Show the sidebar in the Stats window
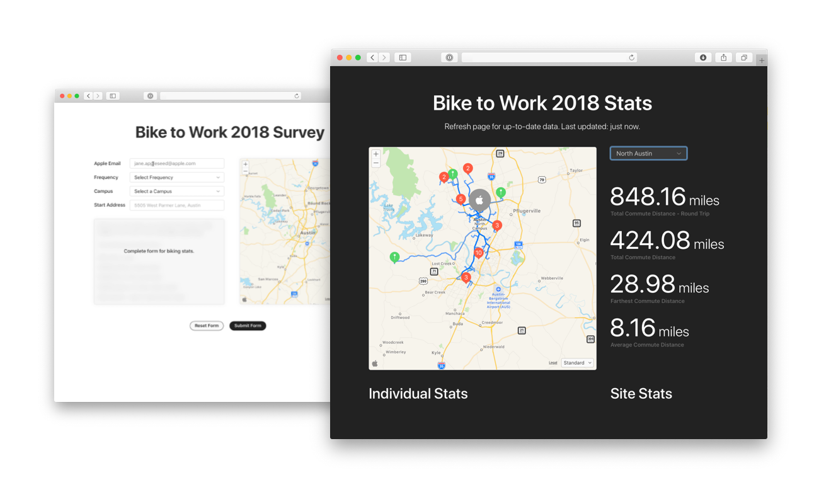Screen dimensions: 819x504 pyautogui.click(x=403, y=57)
